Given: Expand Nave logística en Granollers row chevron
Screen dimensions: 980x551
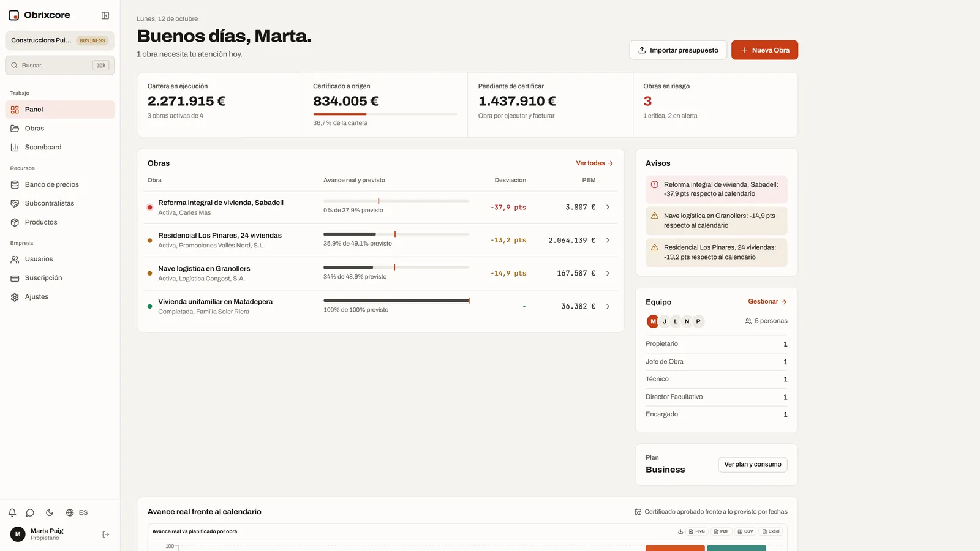Looking at the screenshot, I should pos(608,274).
